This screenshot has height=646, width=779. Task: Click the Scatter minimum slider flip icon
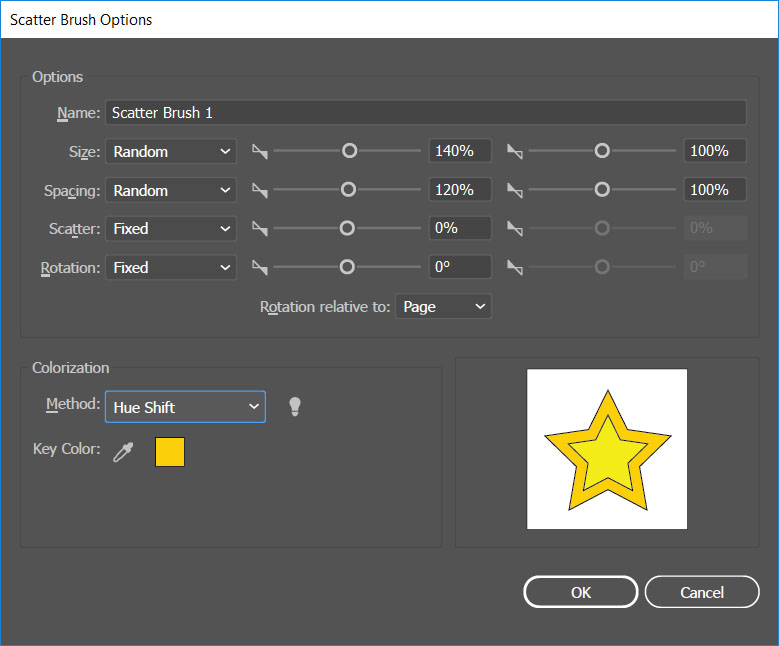[260, 229]
